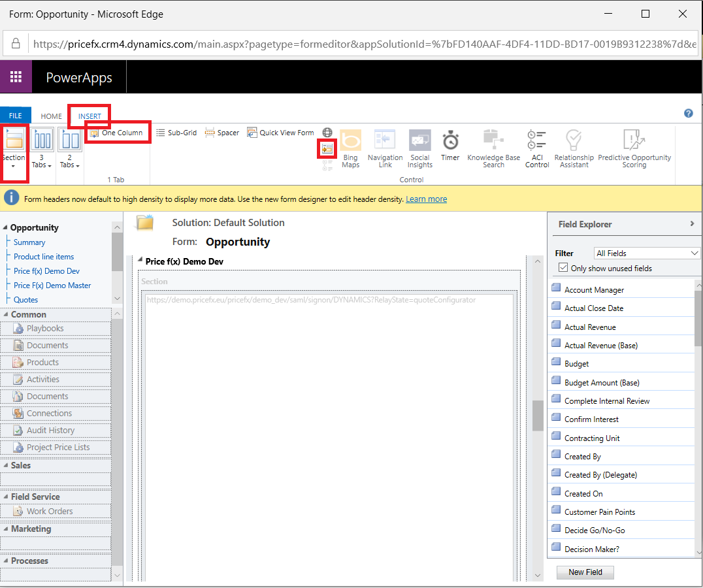Collapse the Field Explorer panel arrow
Image resolution: width=703 pixels, height=588 pixels.
tap(692, 224)
